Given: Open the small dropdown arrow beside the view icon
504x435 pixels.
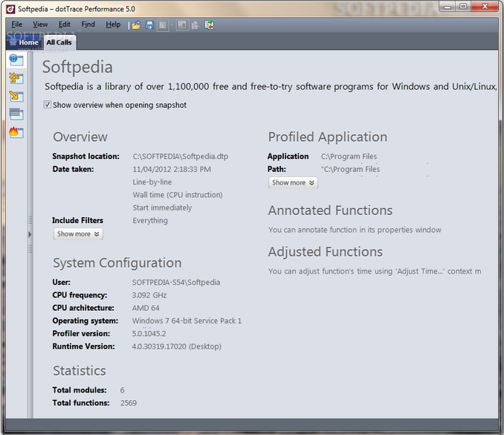Looking at the screenshot, I should point(172,25).
